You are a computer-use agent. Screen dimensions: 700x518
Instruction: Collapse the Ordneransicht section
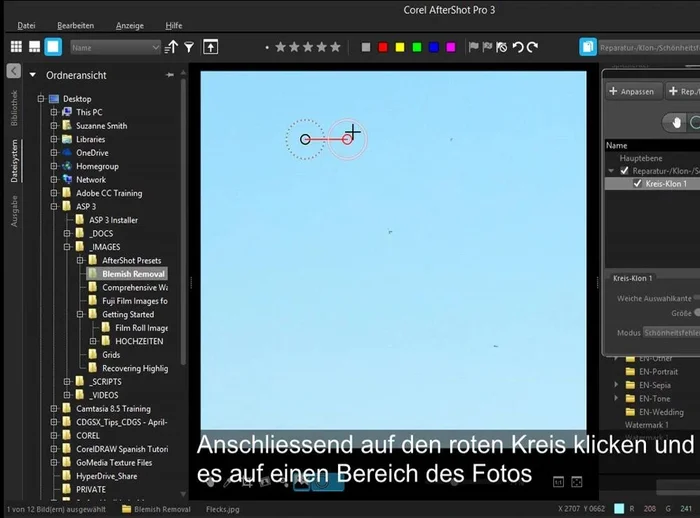[33, 75]
